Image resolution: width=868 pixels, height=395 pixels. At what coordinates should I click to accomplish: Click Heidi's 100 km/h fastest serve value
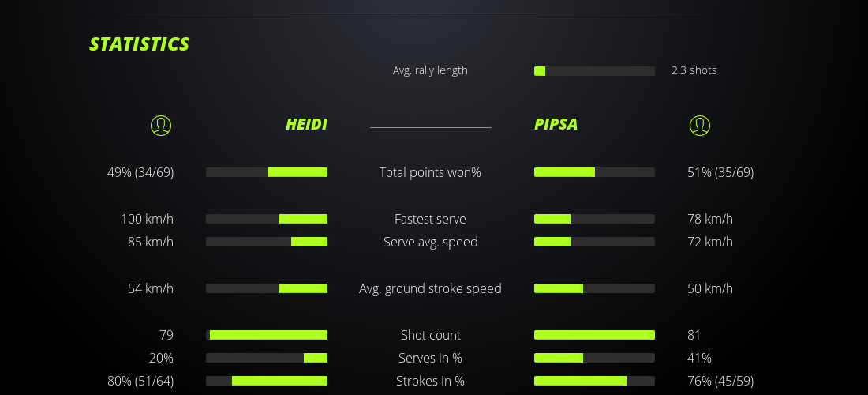click(147, 219)
